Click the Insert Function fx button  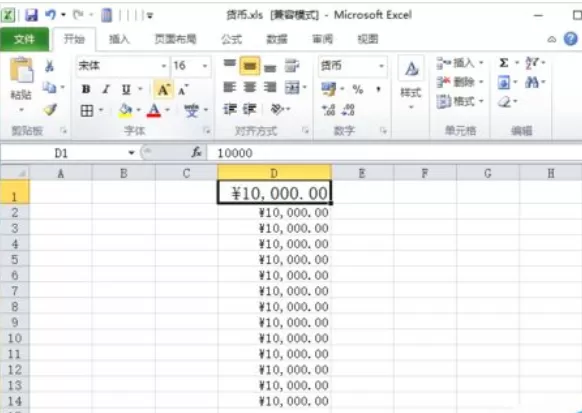[x=196, y=153]
